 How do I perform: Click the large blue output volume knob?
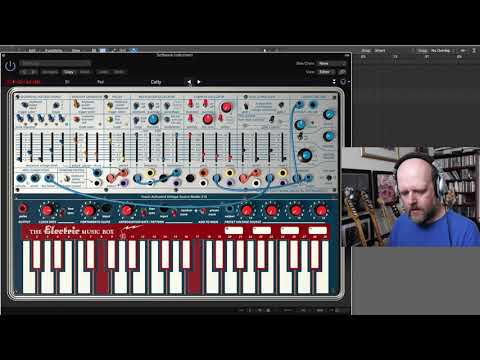coord(305,155)
